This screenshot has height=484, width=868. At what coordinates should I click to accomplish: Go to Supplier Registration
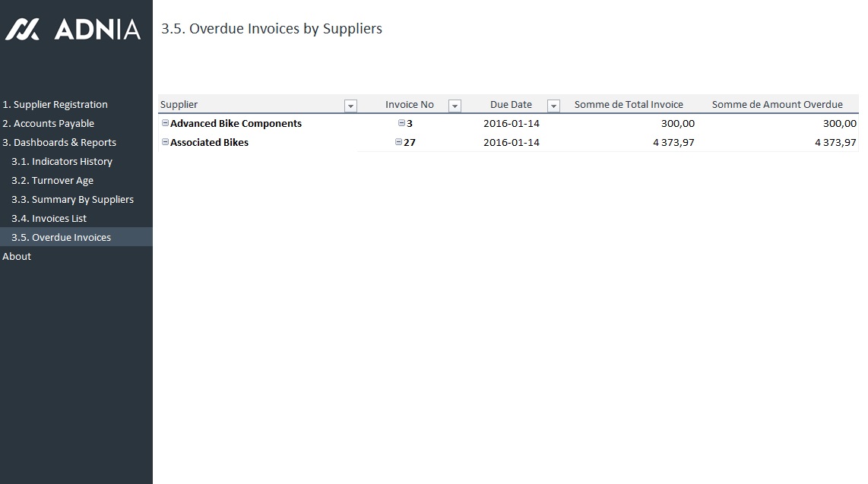[x=55, y=105]
